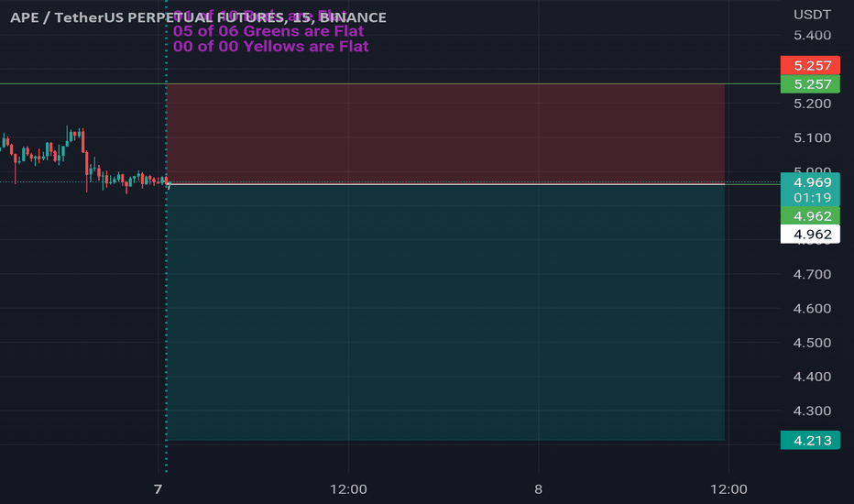Click the date label 7 on time axis

(x=158, y=489)
